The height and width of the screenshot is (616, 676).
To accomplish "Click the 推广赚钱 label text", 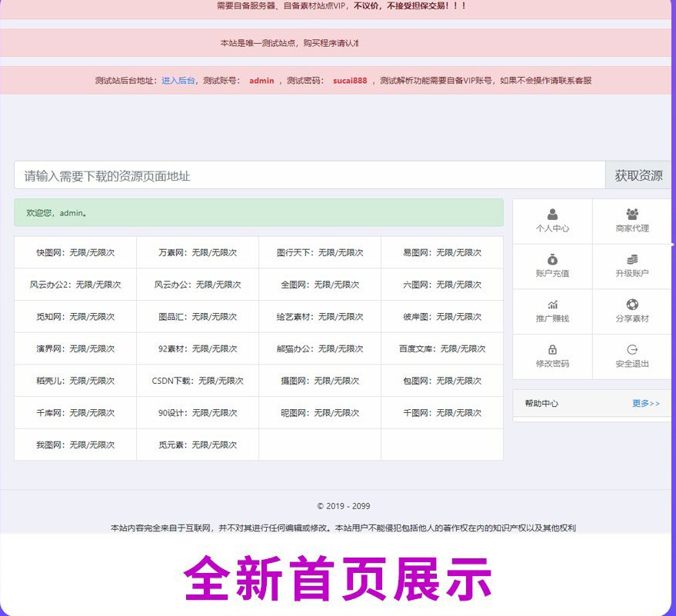I will 552,318.
